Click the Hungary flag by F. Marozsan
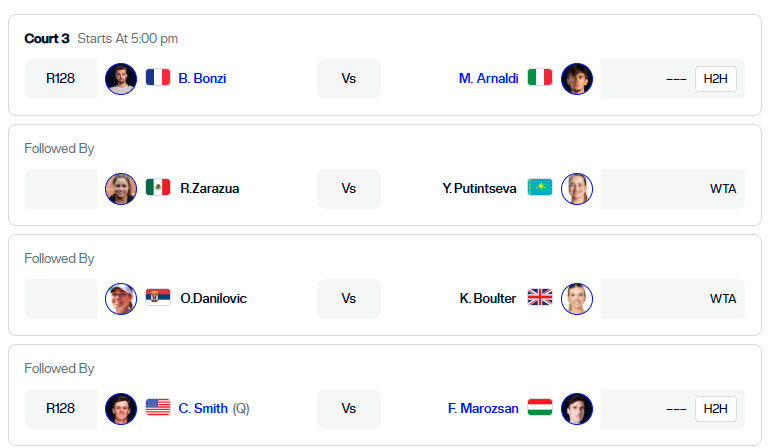Viewport: 769px width, 448px height. 540,407
